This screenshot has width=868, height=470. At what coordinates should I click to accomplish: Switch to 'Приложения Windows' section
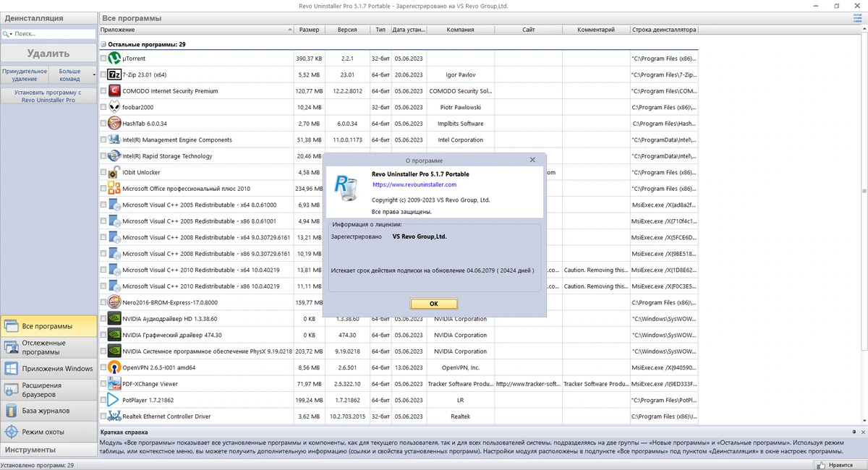[48, 368]
